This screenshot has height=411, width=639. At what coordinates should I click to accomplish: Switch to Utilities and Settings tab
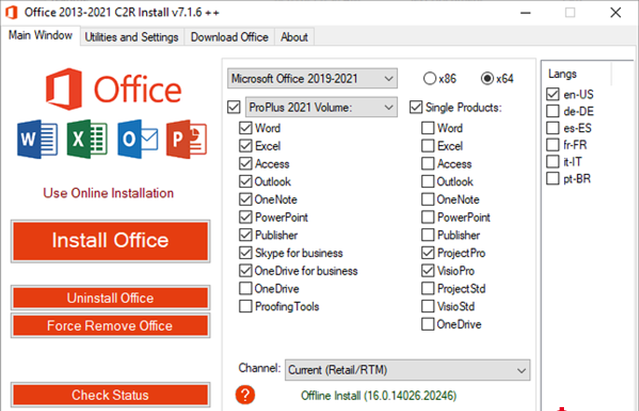pyautogui.click(x=131, y=37)
